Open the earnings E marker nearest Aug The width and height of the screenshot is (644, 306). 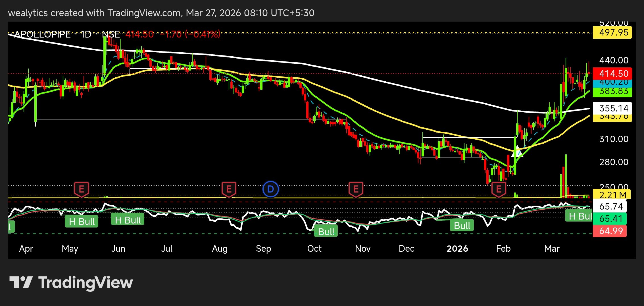pyautogui.click(x=229, y=189)
